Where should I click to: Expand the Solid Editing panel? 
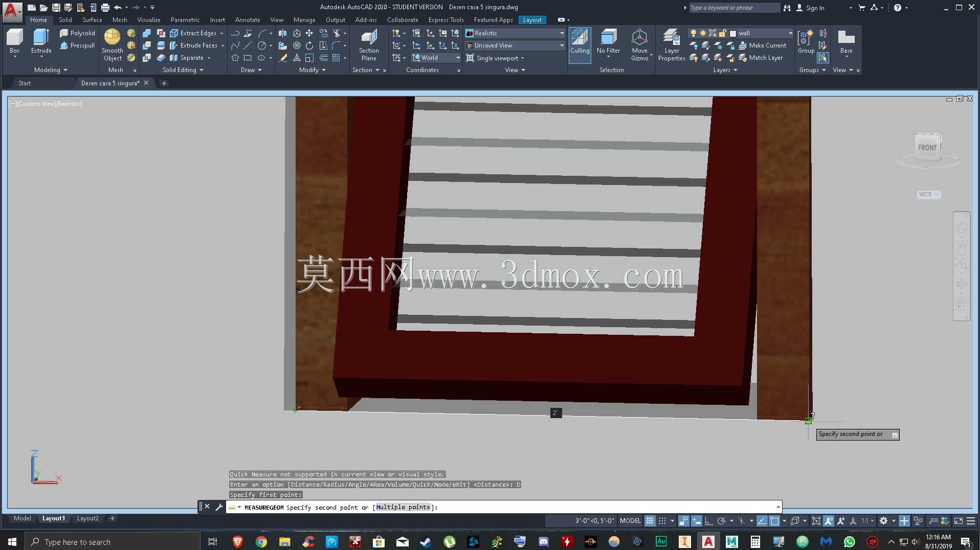pyautogui.click(x=183, y=70)
